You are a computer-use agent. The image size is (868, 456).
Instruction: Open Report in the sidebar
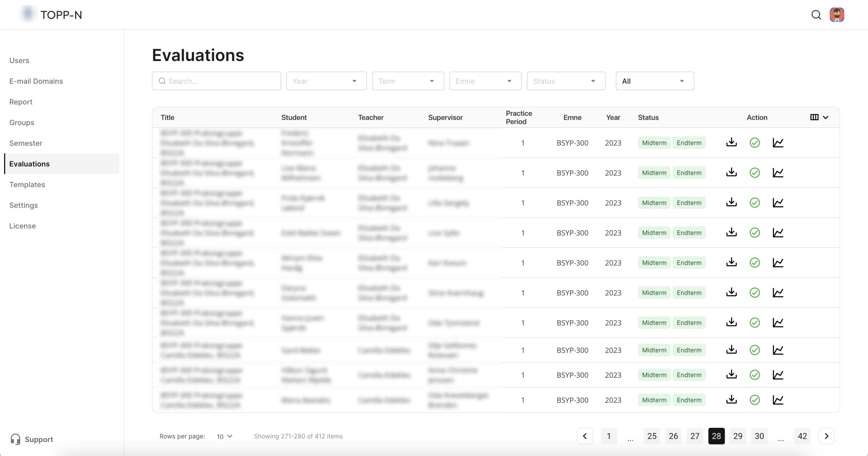21,102
